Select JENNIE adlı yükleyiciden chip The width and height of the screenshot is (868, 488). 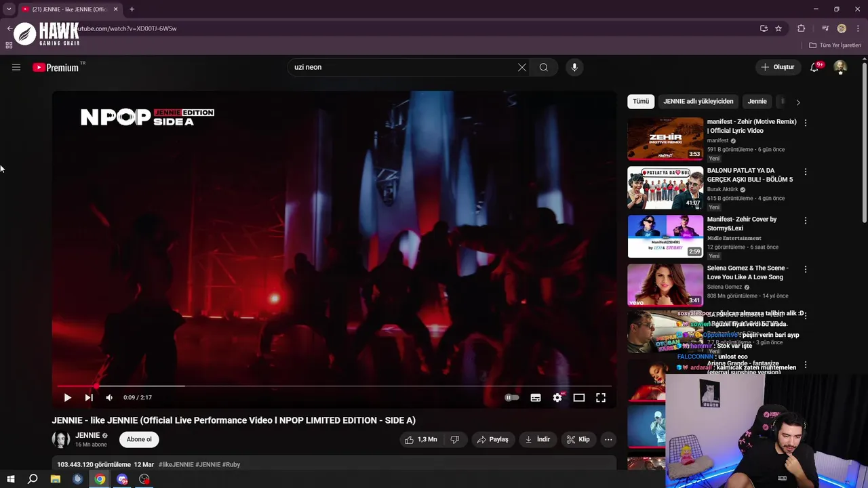(x=698, y=102)
